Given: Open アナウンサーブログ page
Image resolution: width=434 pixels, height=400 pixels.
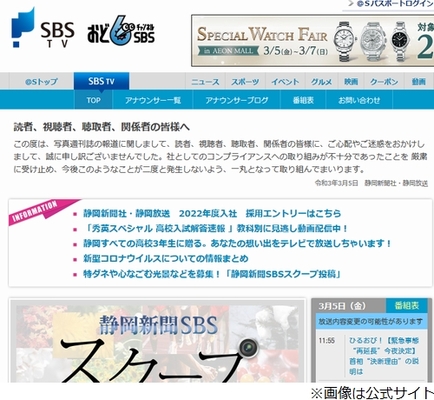Looking at the screenshot, I should tap(237, 100).
